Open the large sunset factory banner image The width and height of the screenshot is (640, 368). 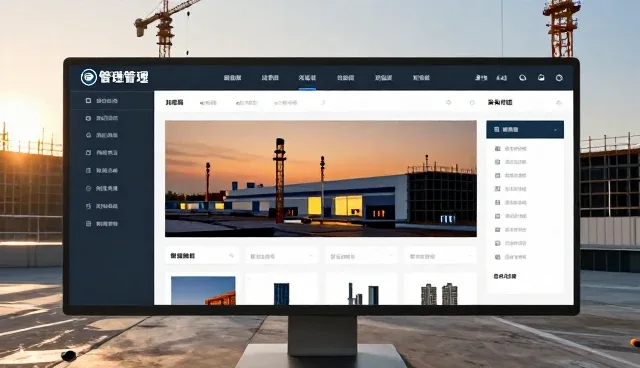coord(320,178)
